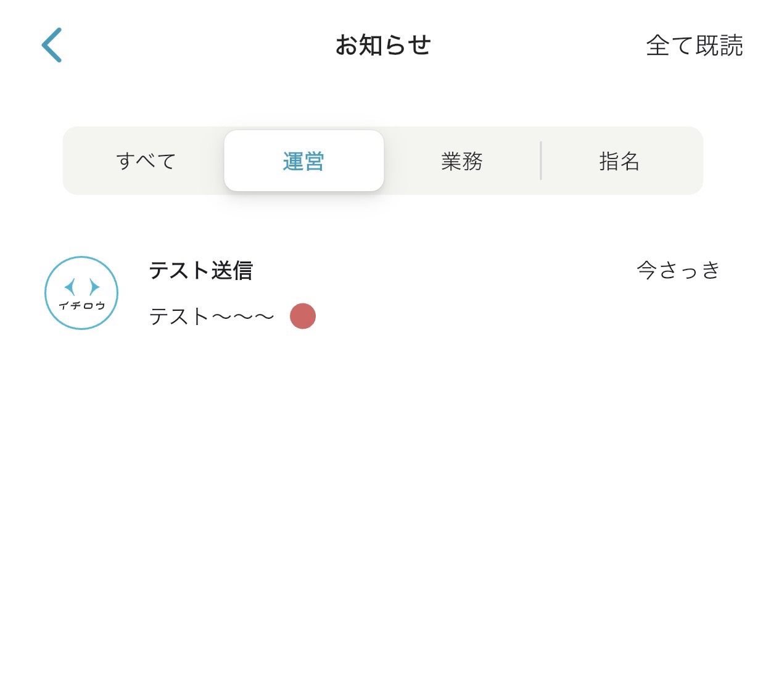The height and width of the screenshot is (700, 766).
Task: Open the テスト送信 notification title
Action: [x=201, y=270]
